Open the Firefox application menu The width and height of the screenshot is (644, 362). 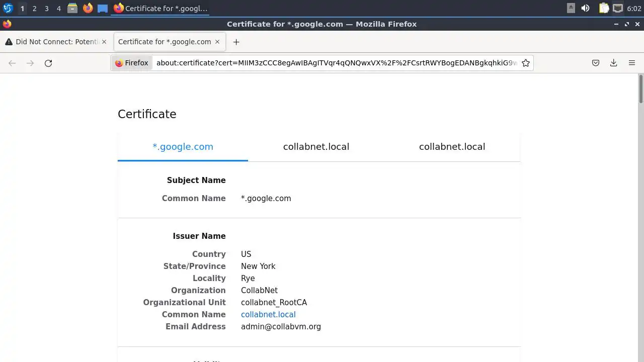[632, 63]
